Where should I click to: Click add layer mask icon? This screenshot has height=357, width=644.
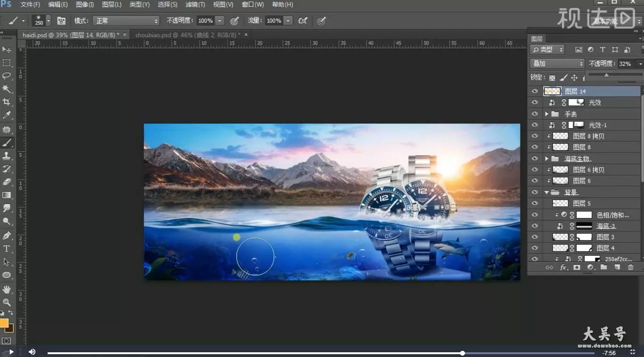coord(577,268)
